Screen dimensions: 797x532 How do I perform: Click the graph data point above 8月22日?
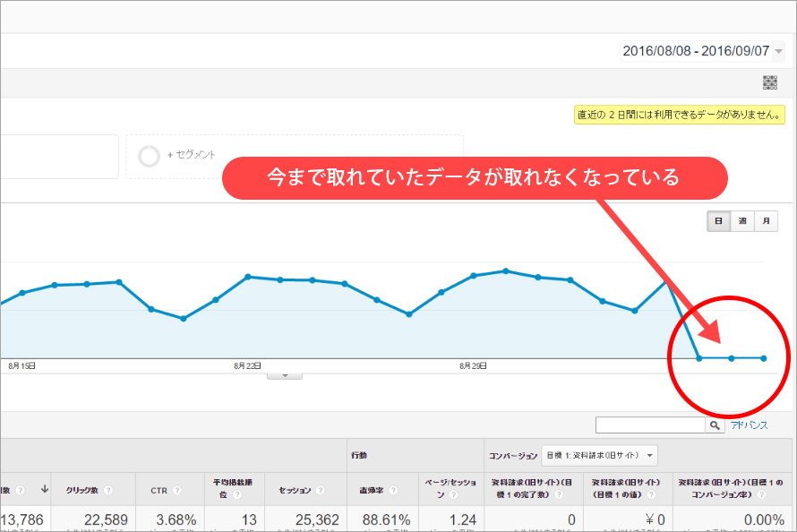(x=247, y=277)
